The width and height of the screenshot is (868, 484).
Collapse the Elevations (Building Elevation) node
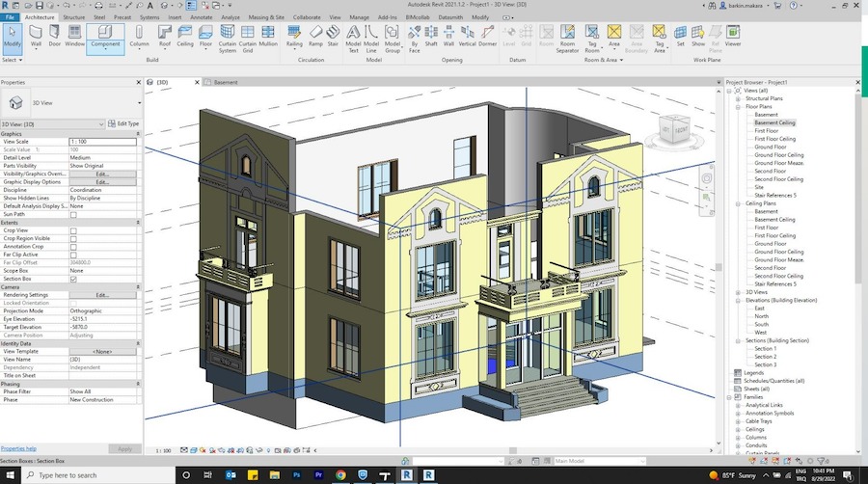(x=738, y=301)
